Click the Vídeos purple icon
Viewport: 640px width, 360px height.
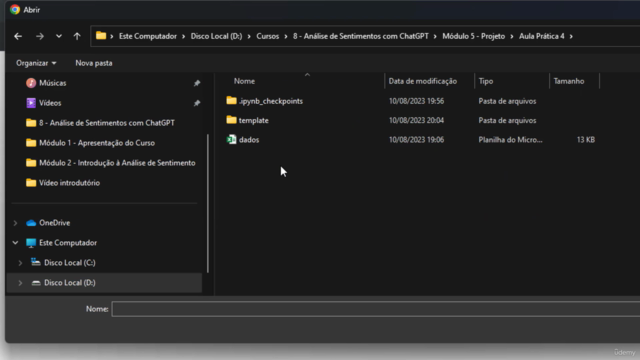pyautogui.click(x=31, y=103)
